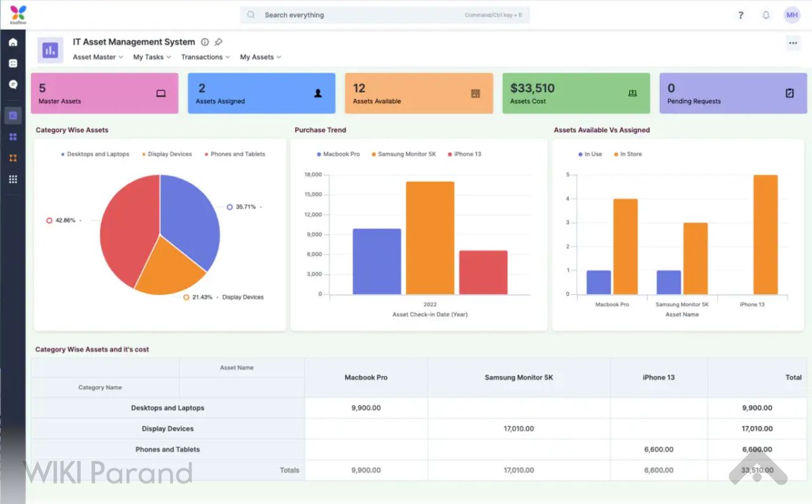Open the Master Assets card
The width and height of the screenshot is (812, 504).
pos(105,93)
